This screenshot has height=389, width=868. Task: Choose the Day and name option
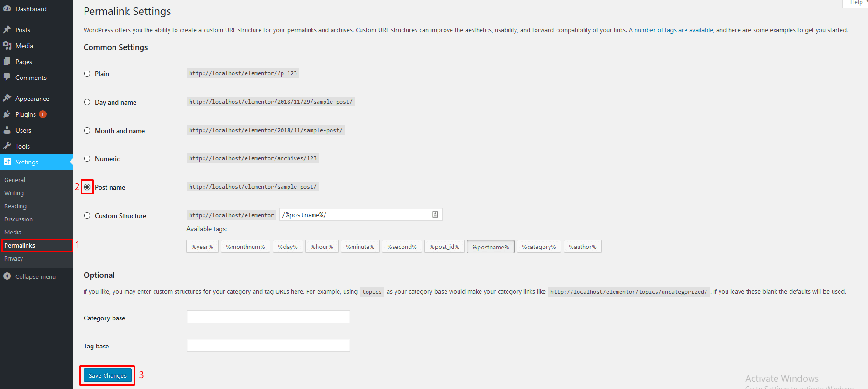tap(87, 102)
